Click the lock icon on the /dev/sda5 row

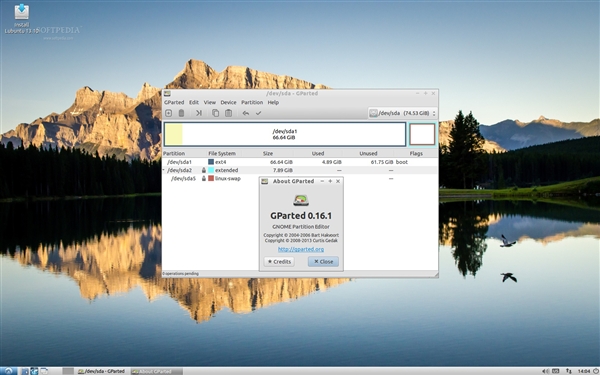pyautogui.click(x=204, y=179)
